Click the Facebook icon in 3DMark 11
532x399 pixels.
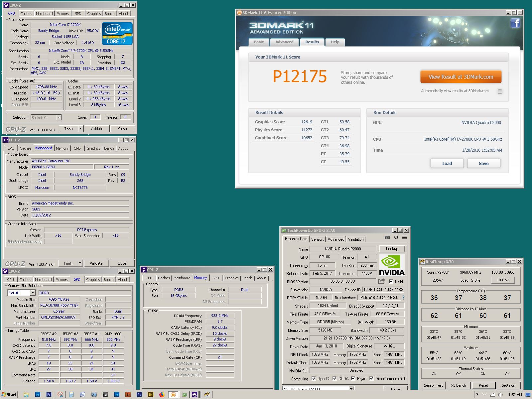(x=515, y=23)
